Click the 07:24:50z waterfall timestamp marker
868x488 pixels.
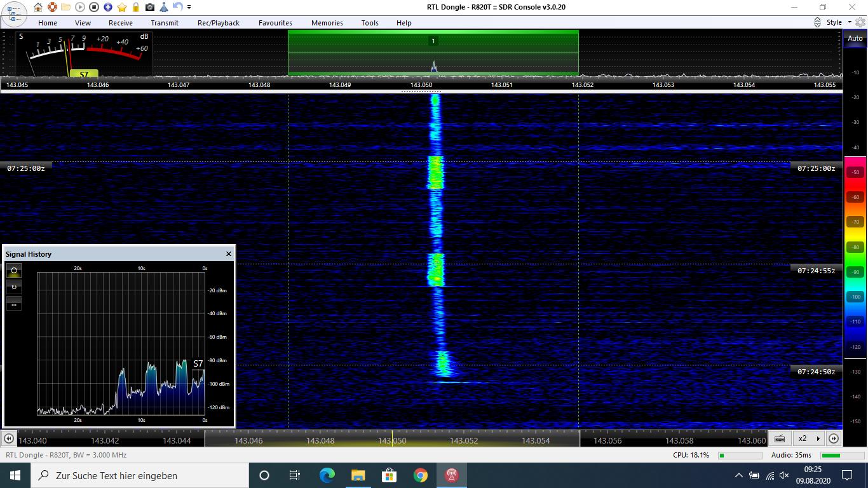pos(816,372)
